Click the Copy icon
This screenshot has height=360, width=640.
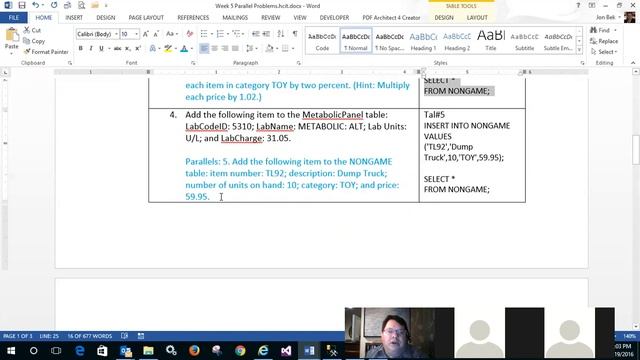(x=27, y=41)
